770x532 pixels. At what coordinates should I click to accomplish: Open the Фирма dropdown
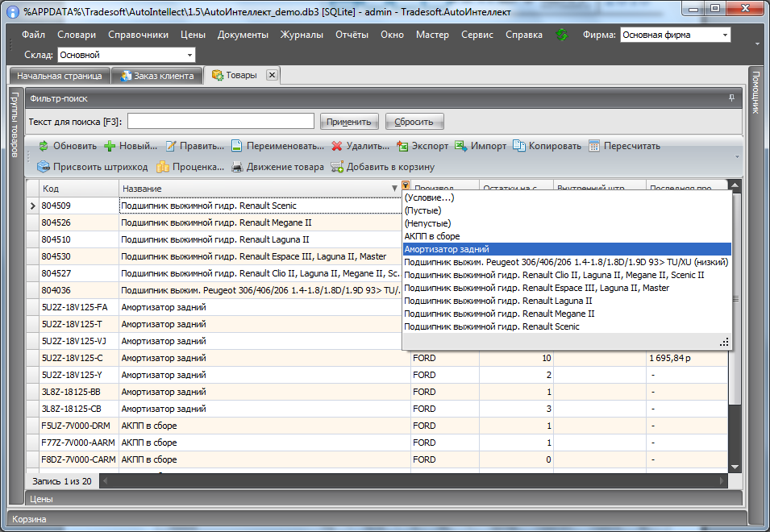(x=725, y=35)
